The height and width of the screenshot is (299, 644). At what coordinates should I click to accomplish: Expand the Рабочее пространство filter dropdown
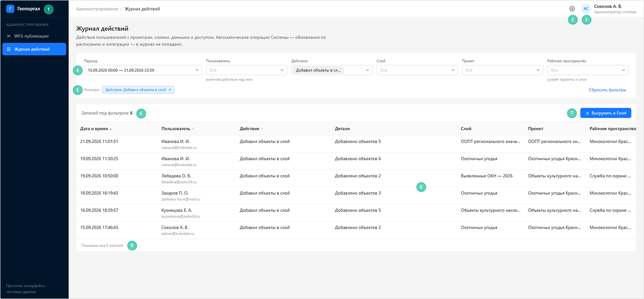[x=588, y=70]
